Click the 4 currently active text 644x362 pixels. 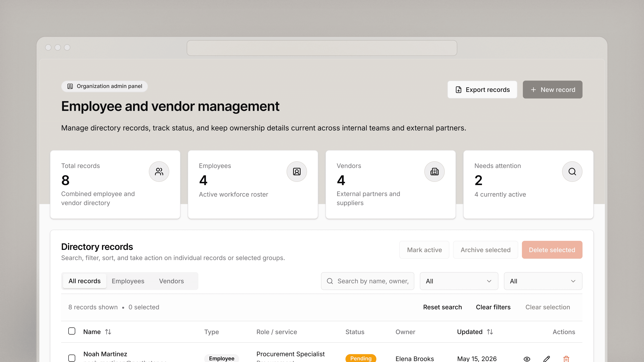tap(500, 194)
